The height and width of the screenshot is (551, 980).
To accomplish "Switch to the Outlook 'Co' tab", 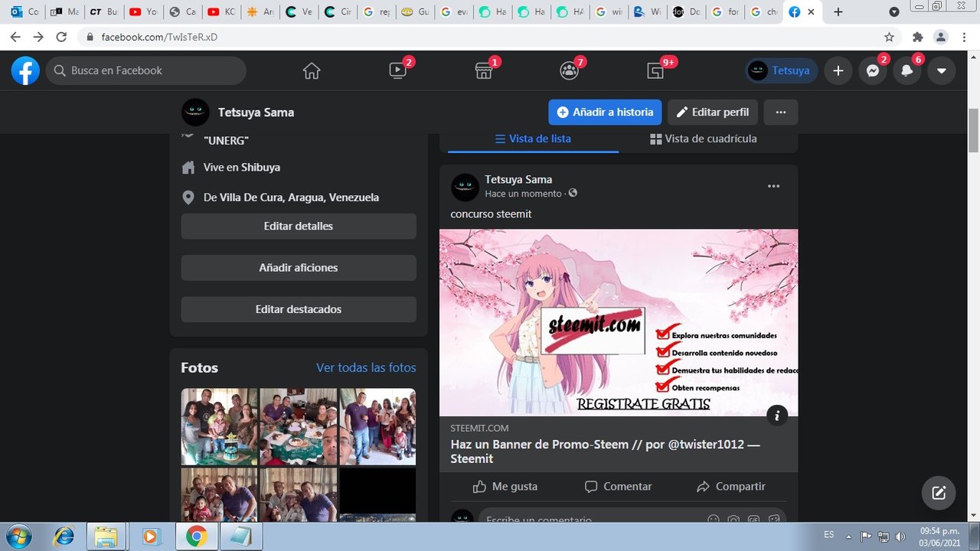I will coord(24,11).
